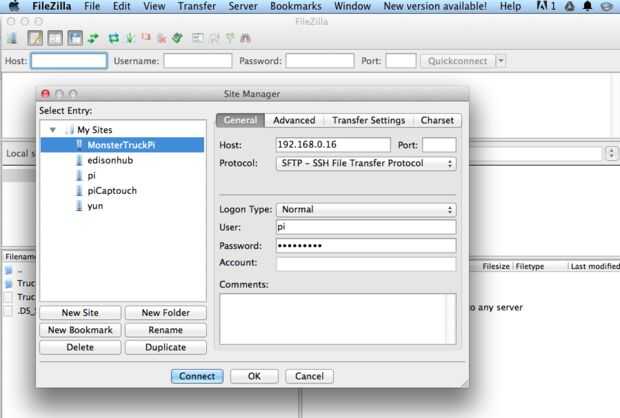Toggle the message log display toolbar icon

(x=35, y=38)
